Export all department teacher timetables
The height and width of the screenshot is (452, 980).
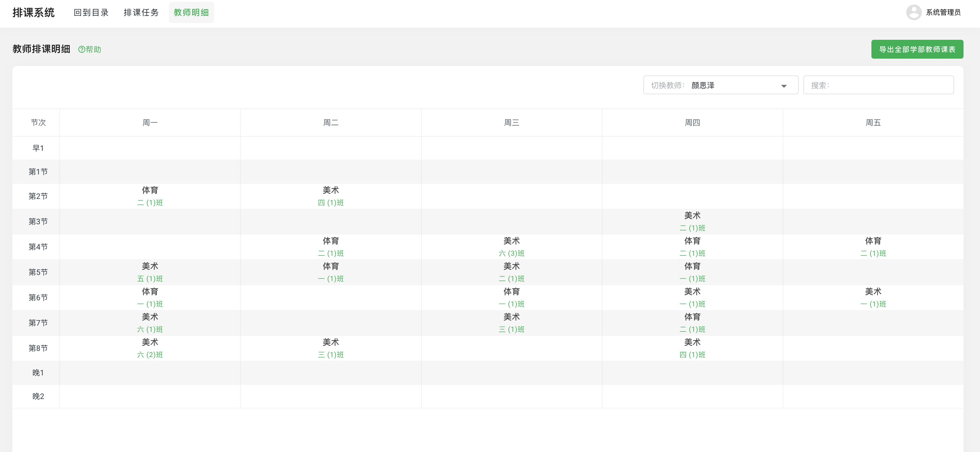[x=917, y=49]
